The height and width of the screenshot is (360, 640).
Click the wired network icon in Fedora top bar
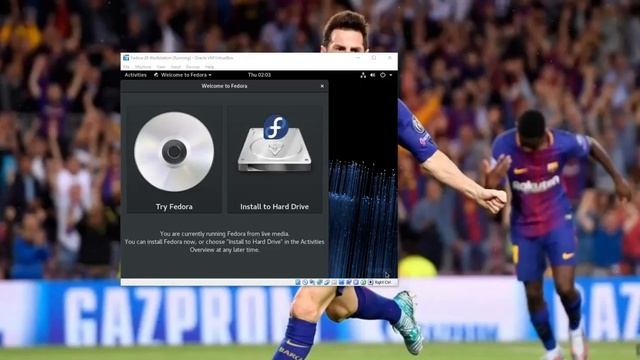[363, 75]
